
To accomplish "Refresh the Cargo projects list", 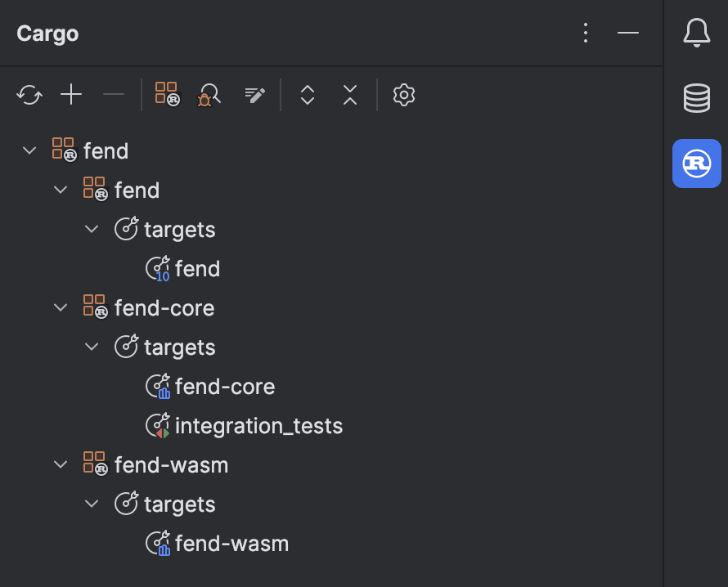I will coord(29,94).
